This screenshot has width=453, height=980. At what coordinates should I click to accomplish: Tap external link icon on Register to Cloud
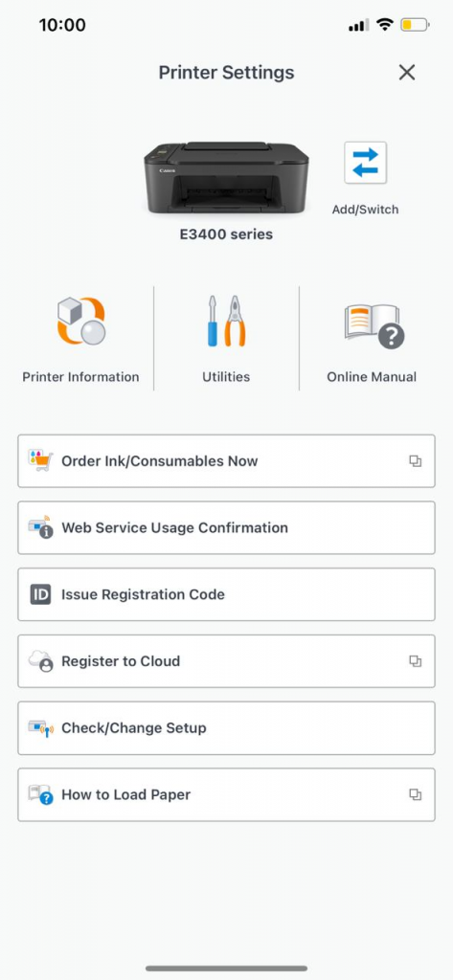(416, 661)
